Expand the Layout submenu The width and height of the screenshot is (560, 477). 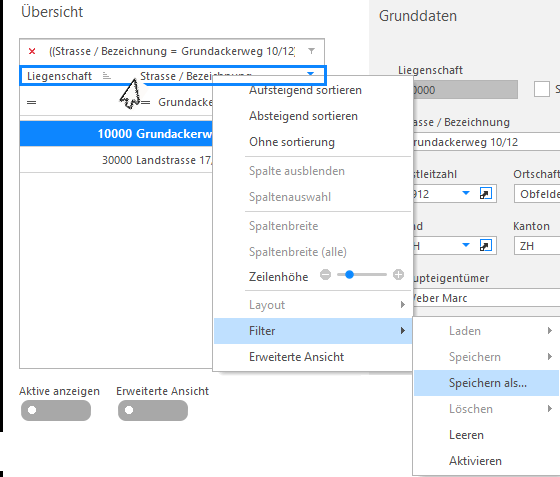pos(312,305)
